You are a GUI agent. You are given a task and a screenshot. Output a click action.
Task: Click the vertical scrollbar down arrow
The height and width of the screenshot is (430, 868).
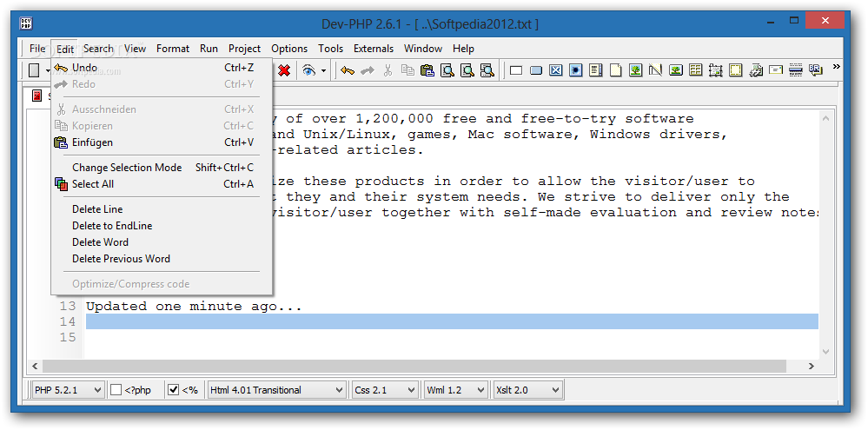[x=826, y=352]
